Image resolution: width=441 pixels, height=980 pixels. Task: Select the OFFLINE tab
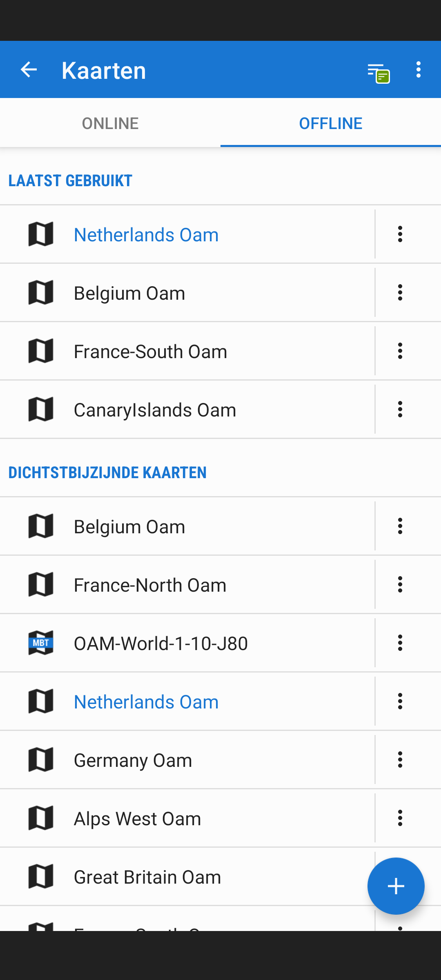(330, 123)
